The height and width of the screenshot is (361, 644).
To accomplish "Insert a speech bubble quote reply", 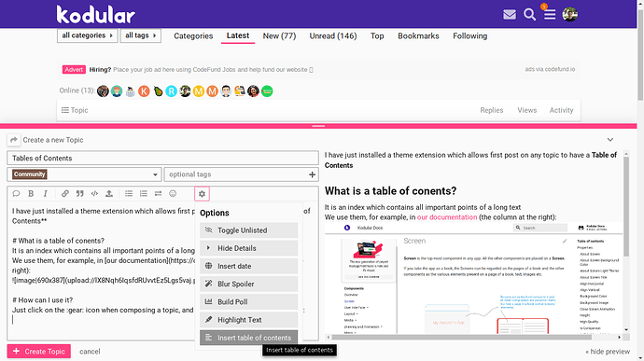I will click(x=16, y=193).
